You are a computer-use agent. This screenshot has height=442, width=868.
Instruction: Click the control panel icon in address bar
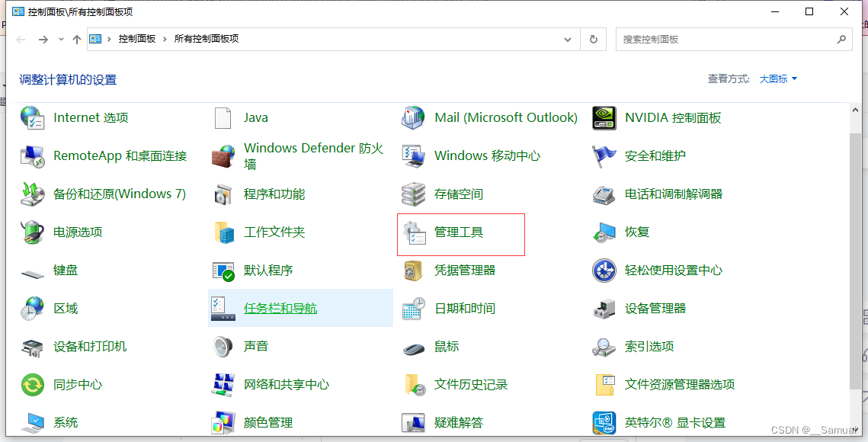(x=95, y=40)
